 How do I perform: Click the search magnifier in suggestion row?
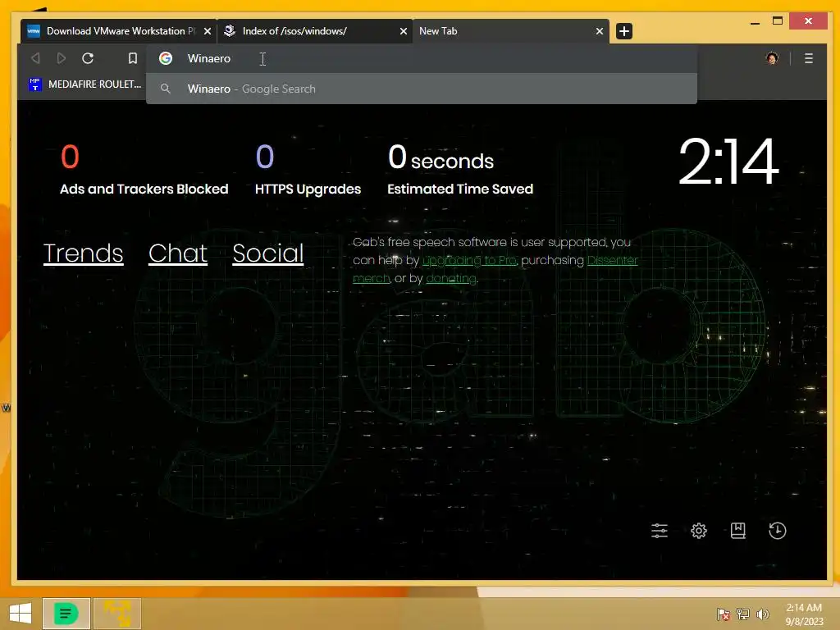tap(166, 89)
